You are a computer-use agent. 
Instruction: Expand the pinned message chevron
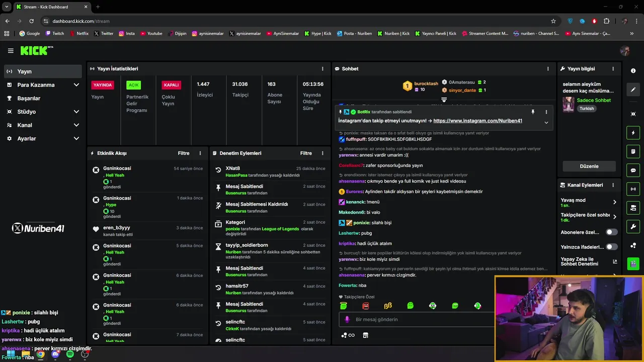coord(546,123)
